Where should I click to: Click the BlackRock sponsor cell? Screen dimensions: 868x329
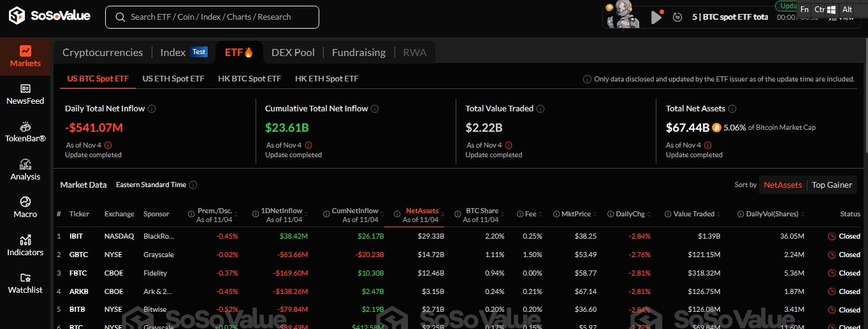[x=159, y=236]
